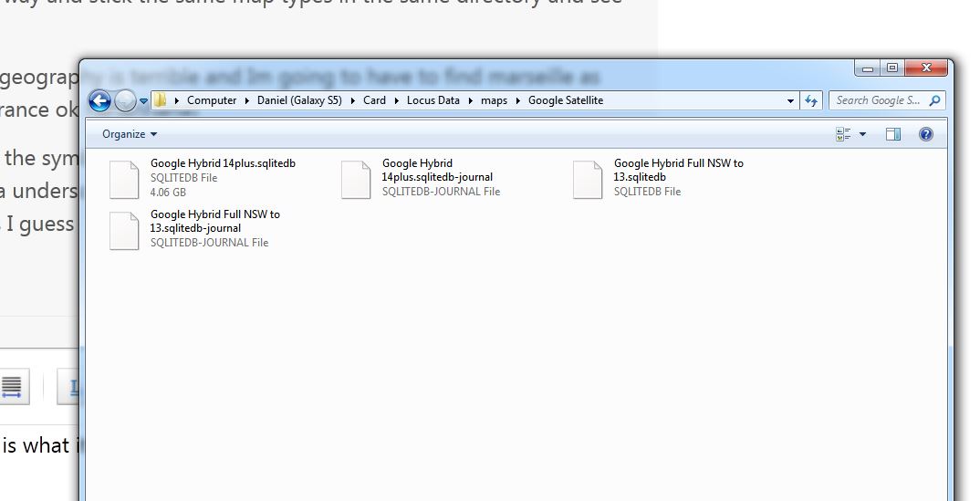Open the Help question mark icon

pyautogui.click(x=926, y=134)
